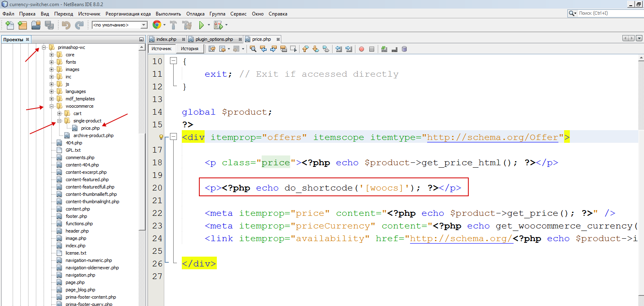
Task: Collapse the primashop-wc folder
Action: pos(44,47)
